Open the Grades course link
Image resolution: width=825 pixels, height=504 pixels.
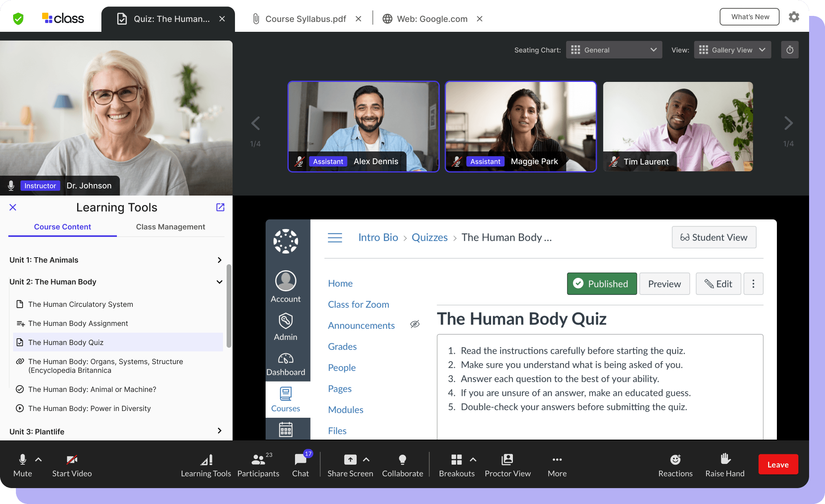coord(342,346)
